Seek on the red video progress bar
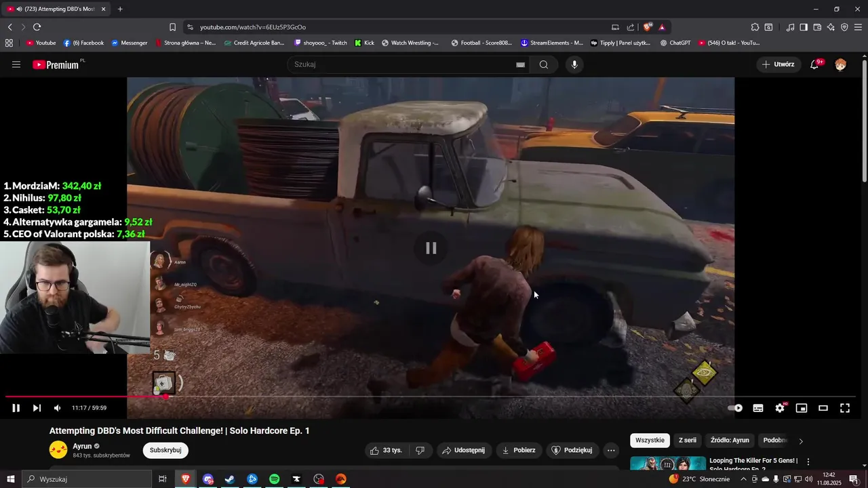This screenshot has height=488, width=868. click(431, 396)
